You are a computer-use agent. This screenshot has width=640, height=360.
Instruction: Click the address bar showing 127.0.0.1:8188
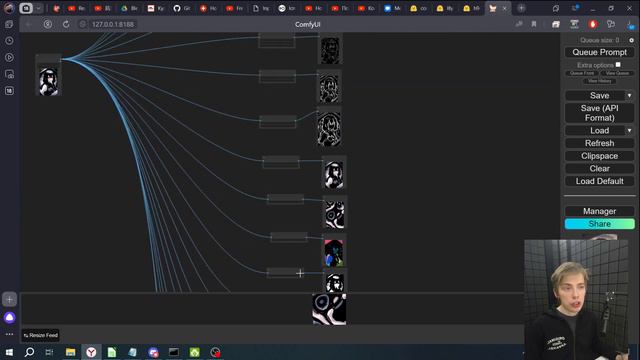(113, 24)
